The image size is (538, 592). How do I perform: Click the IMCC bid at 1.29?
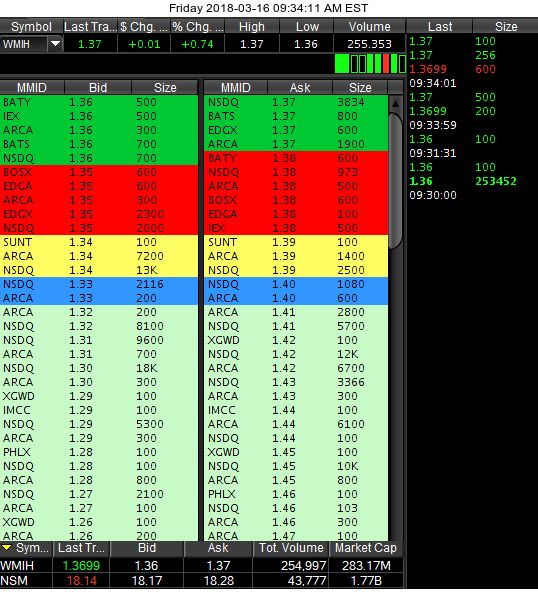[99, 410]
